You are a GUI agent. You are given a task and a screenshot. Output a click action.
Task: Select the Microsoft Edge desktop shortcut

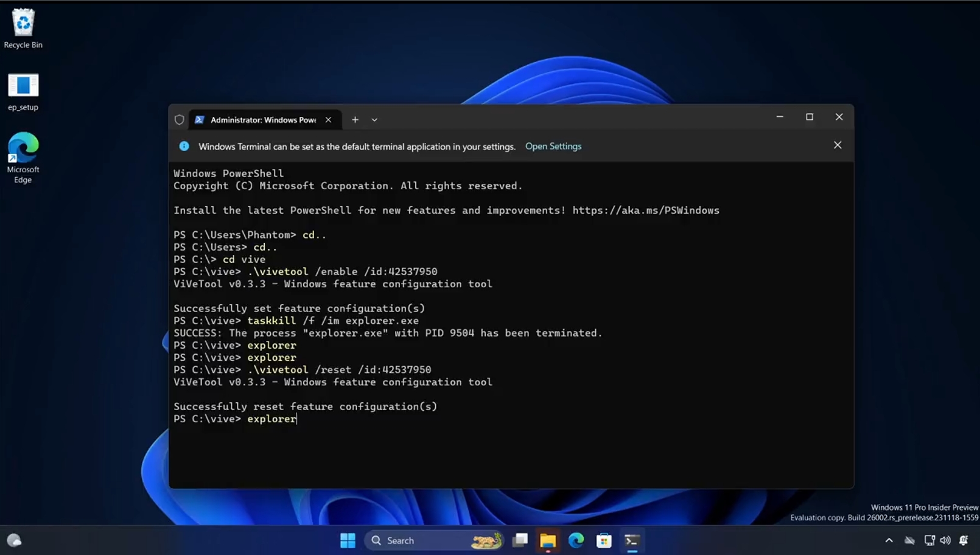click(x=23, y=158)
